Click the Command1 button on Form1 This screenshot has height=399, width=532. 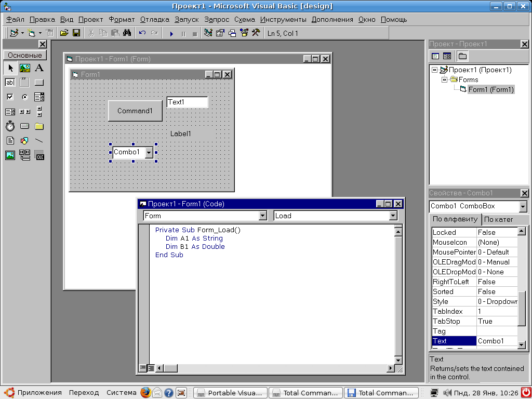(135, 111)
